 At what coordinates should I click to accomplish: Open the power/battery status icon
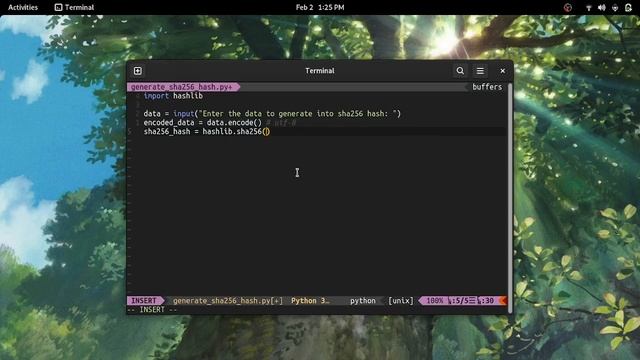628,7
